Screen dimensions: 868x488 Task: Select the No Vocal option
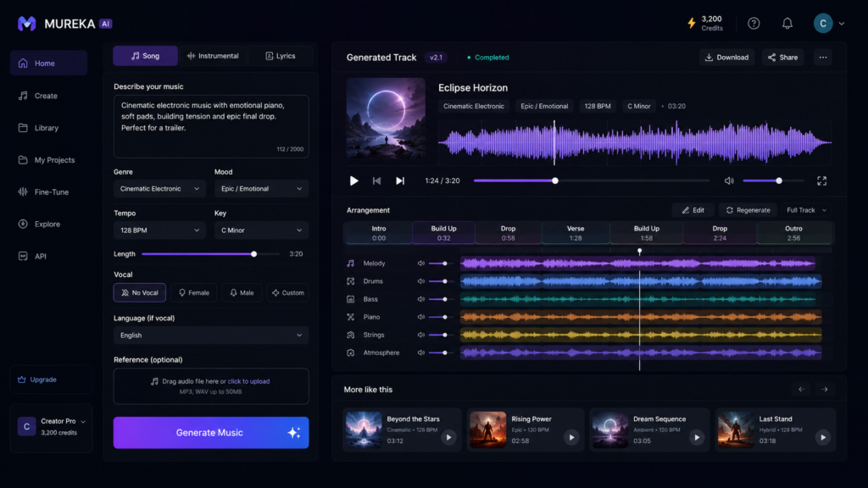coord(140,292)
